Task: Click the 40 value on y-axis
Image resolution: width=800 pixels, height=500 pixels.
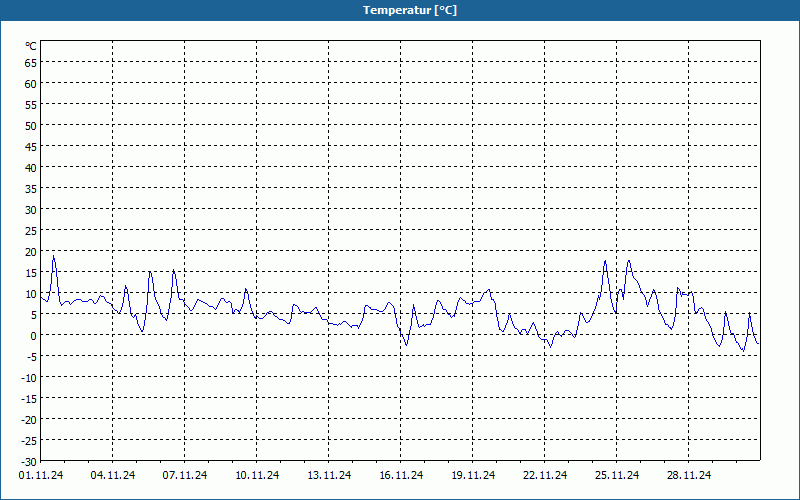Action: click(x=31, y=168)
